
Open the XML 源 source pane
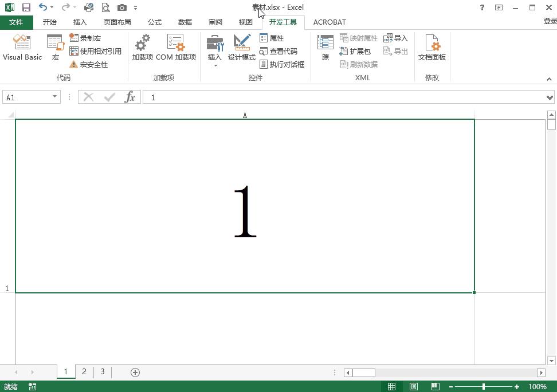[x=325, y=47]
